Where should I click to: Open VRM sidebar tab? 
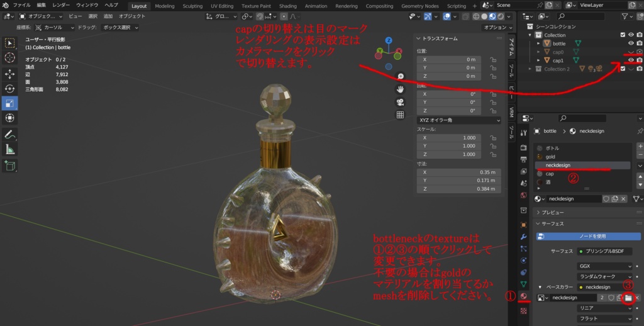511,112
